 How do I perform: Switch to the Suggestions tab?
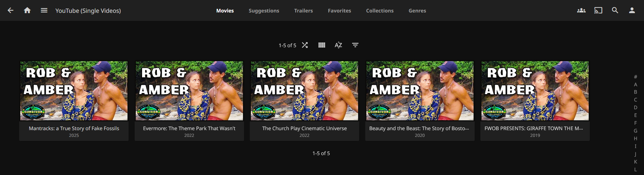tap(264, 11)
